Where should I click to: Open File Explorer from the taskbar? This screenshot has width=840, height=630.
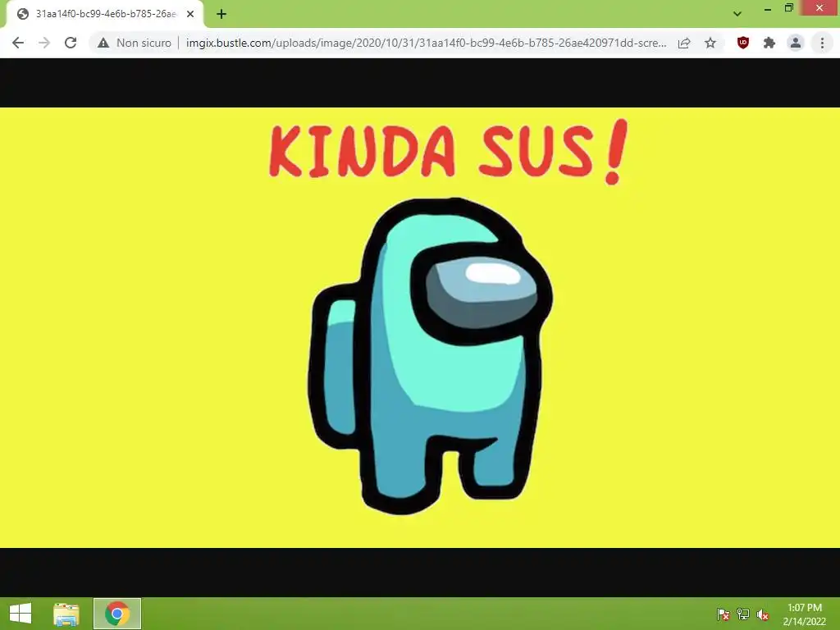(66, 614)
